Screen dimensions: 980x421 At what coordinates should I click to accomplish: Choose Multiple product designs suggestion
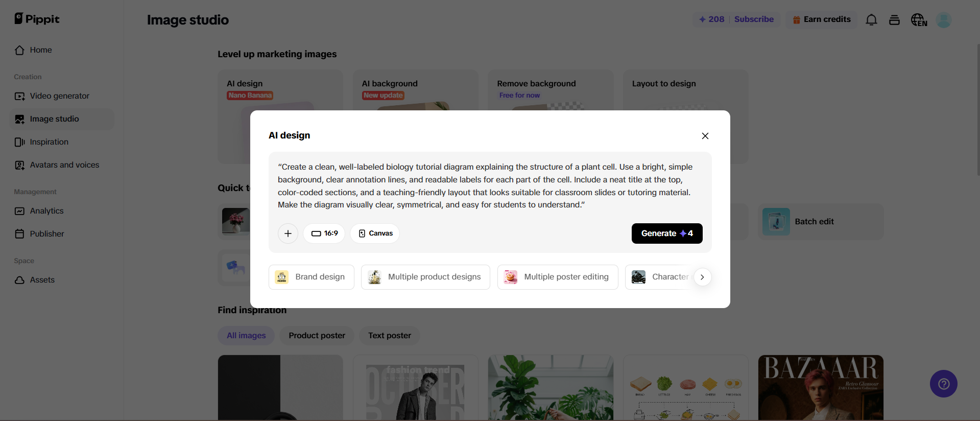(425, 277)
